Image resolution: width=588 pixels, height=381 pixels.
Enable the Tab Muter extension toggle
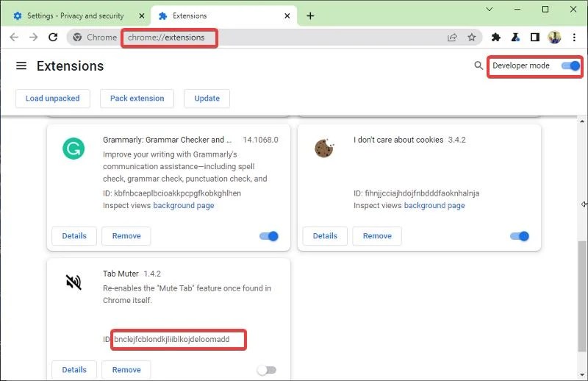(x=267, y=370)
